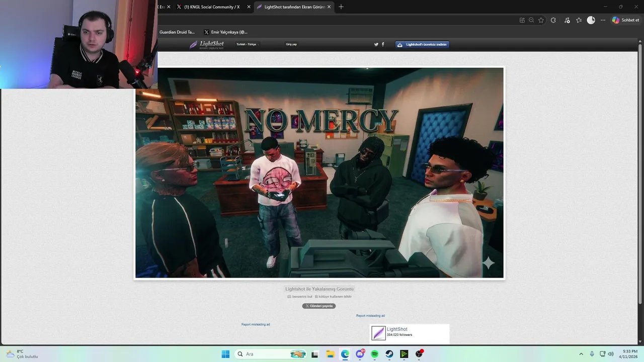
Task: Open the volume speaker tray icon
Action: coord(611,354)
